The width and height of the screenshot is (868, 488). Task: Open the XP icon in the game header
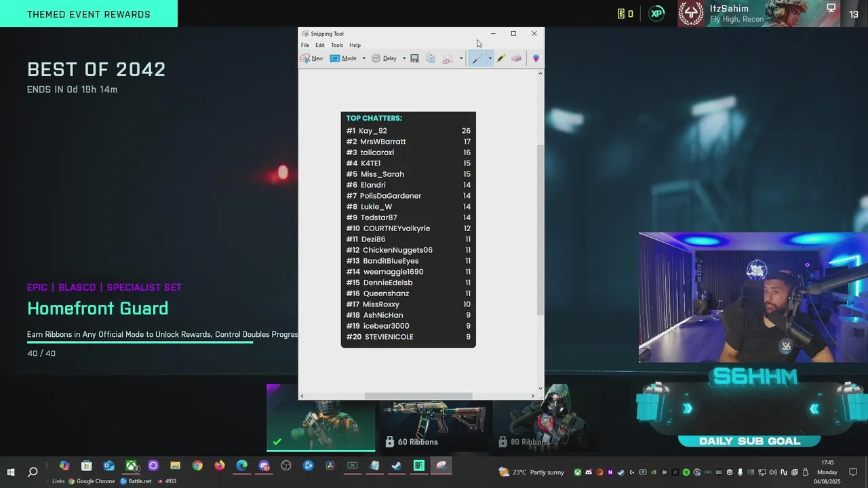(656, 14)
